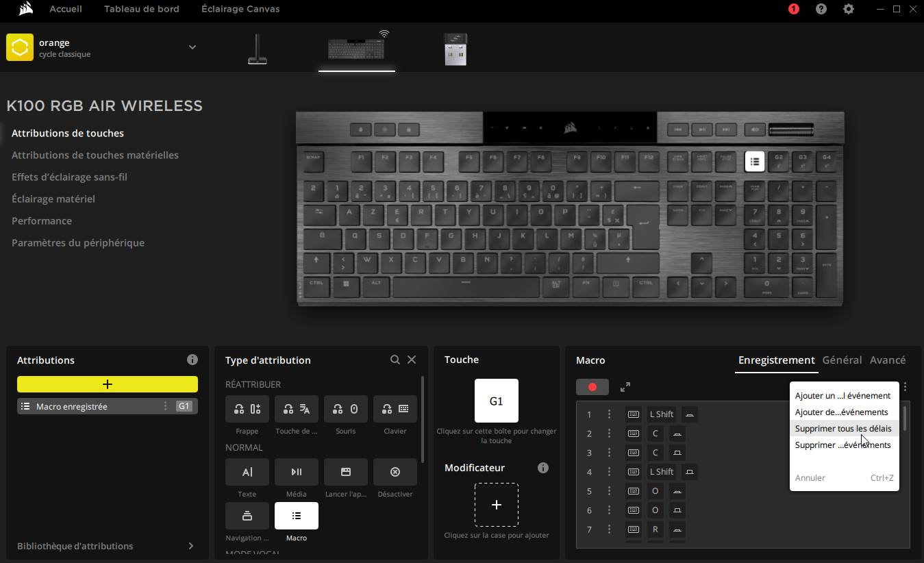The width and height of the screenshot is (924, 563).
Task: Choose the Frappe remap attribution tile
Action: (247, 409)
